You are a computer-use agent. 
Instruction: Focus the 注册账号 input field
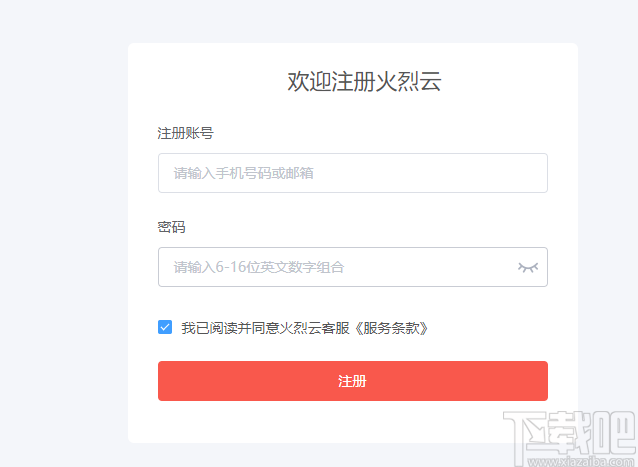(352, 173)
